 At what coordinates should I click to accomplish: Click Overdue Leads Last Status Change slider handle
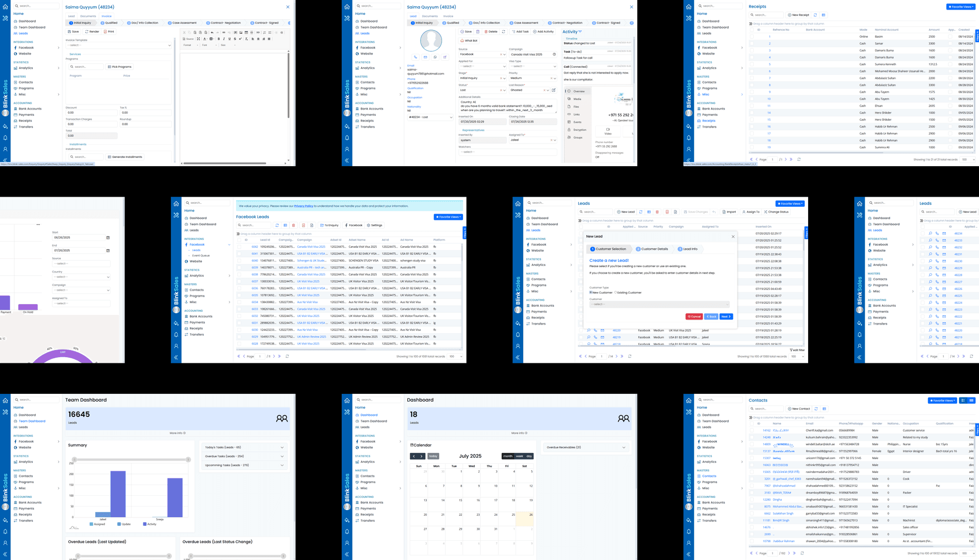191,556
